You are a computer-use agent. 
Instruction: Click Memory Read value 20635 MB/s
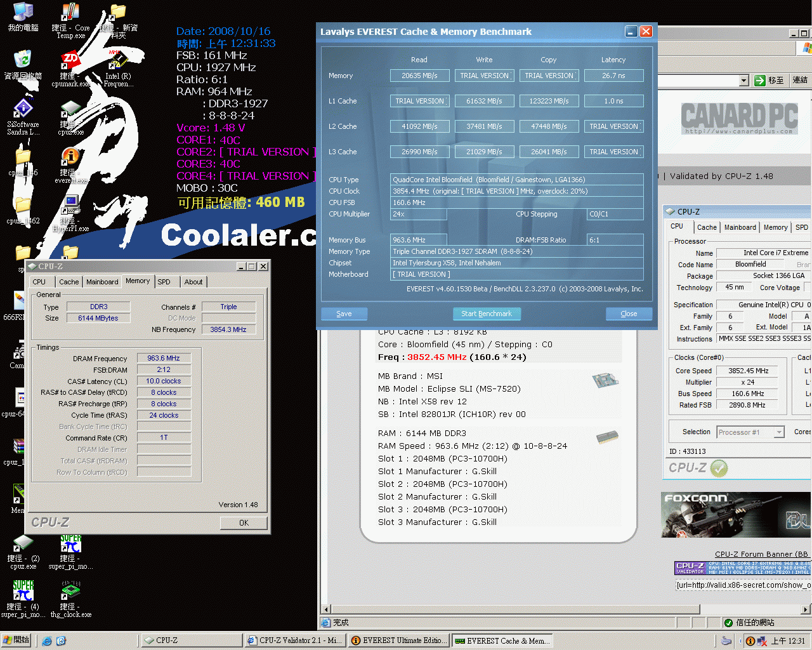[419, 76]
